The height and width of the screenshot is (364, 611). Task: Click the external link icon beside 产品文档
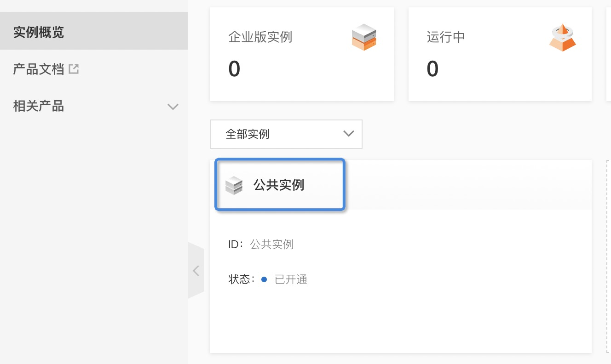pyautogui.click(x=74, y=69)
